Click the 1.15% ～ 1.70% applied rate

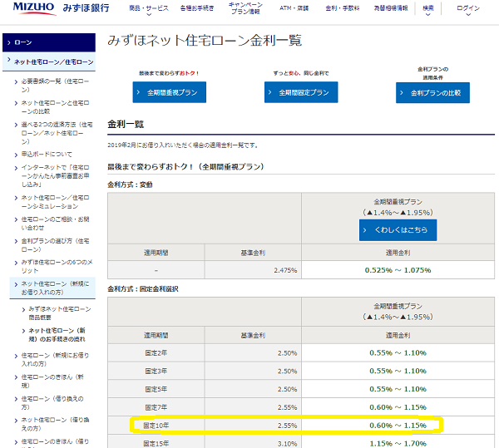click(398, 444)
